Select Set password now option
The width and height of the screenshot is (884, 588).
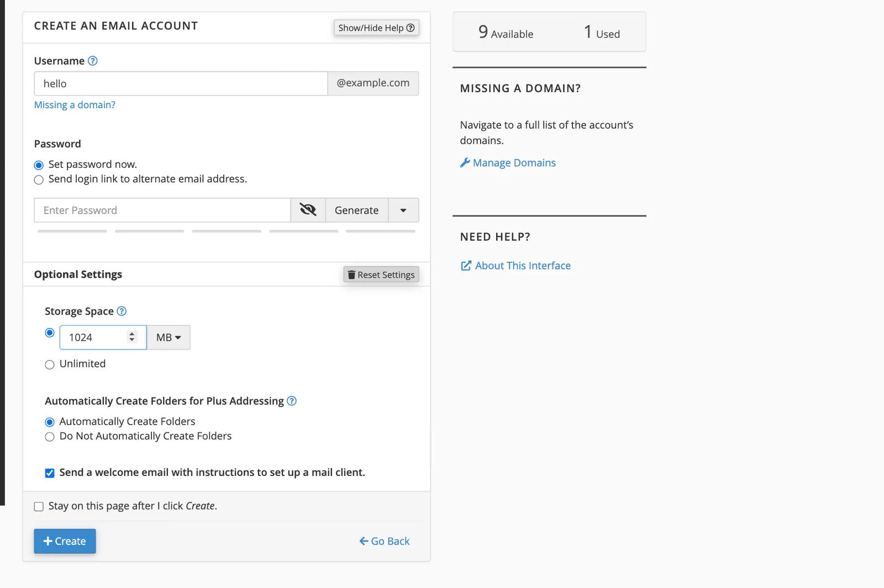39,165
